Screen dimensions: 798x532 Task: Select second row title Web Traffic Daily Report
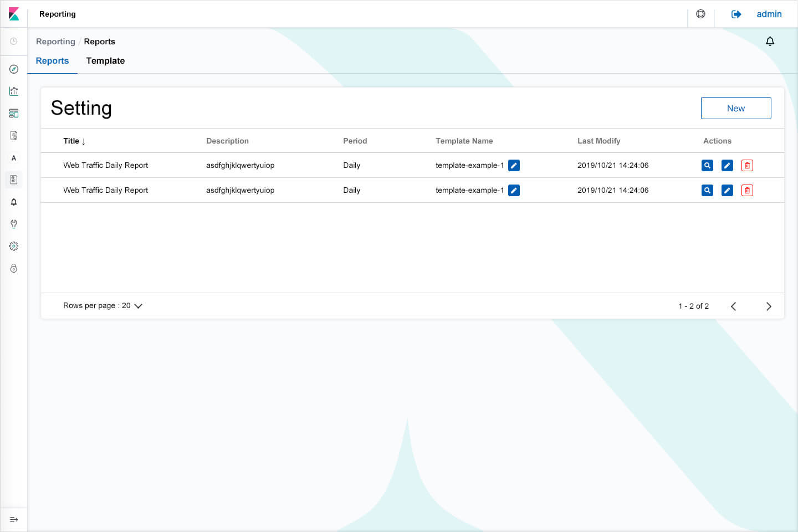[106, 190]
